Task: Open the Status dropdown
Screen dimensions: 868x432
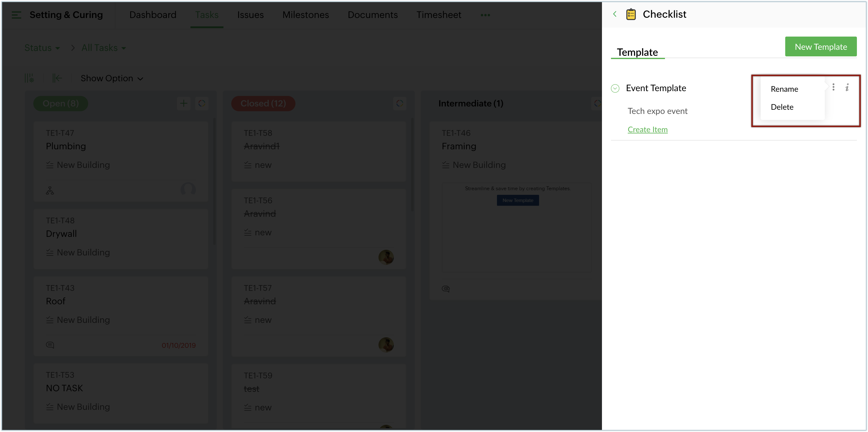Action: tap(42, 48)
